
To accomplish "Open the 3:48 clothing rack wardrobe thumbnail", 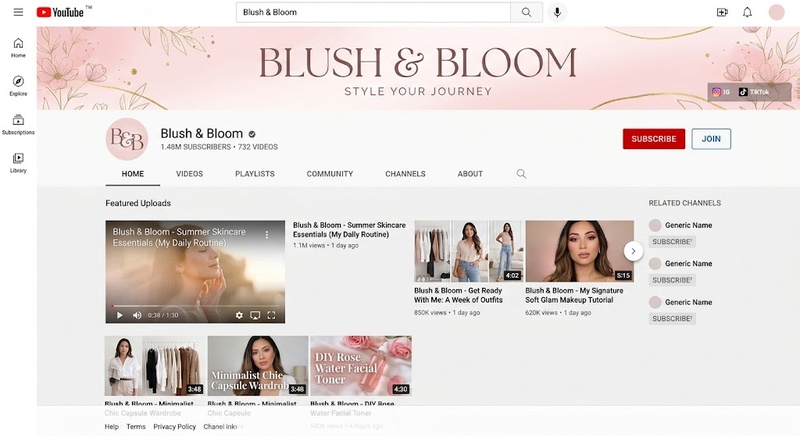I will [x=155, y=366].
